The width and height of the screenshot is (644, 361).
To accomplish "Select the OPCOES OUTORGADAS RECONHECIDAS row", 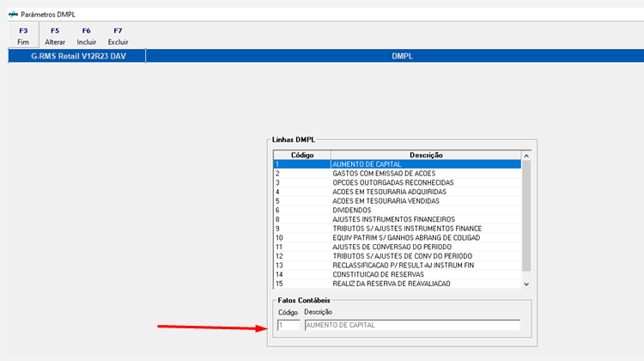I will tap(395, 182).
